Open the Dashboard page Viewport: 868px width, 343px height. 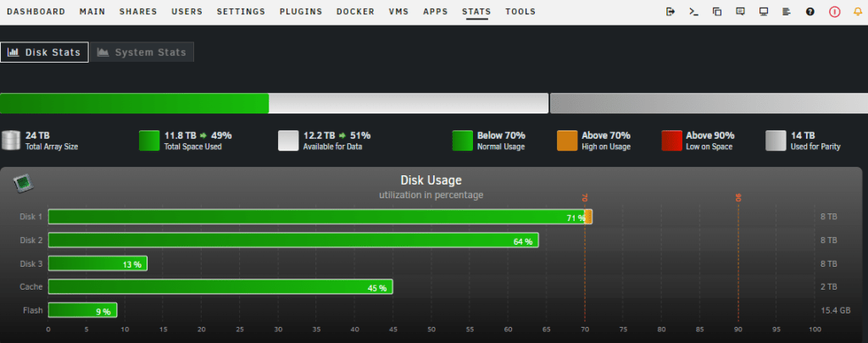click(x=36, y=12)
